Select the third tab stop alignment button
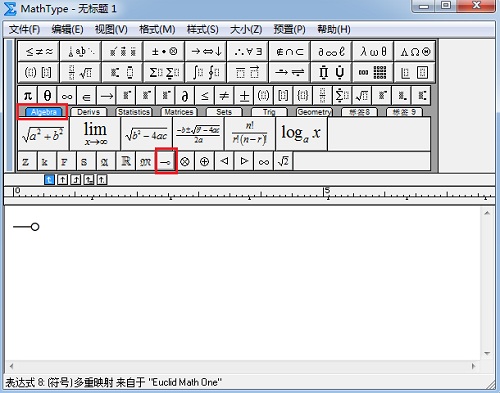 click(76, 180)
